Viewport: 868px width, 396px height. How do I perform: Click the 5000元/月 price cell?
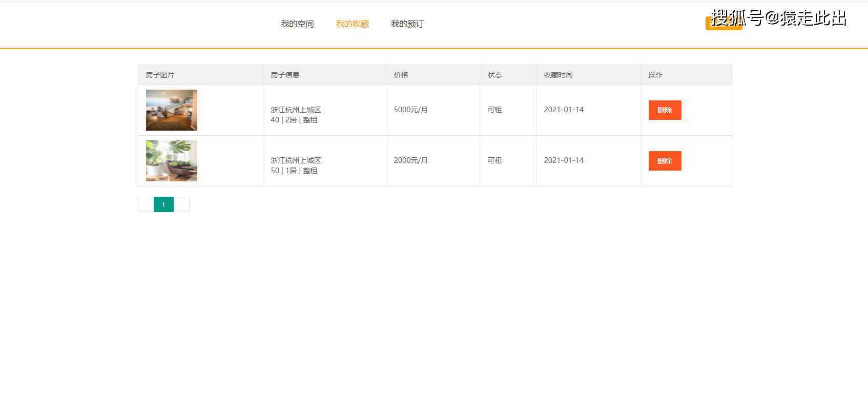[x=410, y=110]
